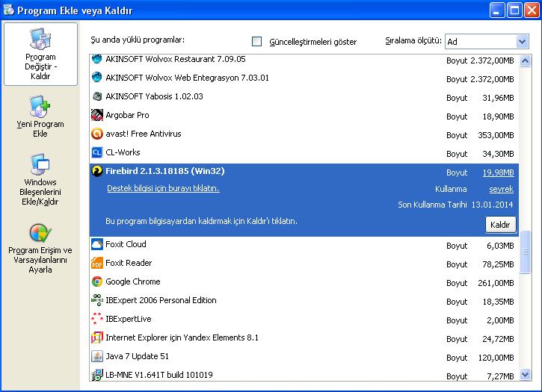Open Windows Bileşenlerini Ekle/Kaldır icon
This screenshot has height=392, width=542.
click(40, 164)
